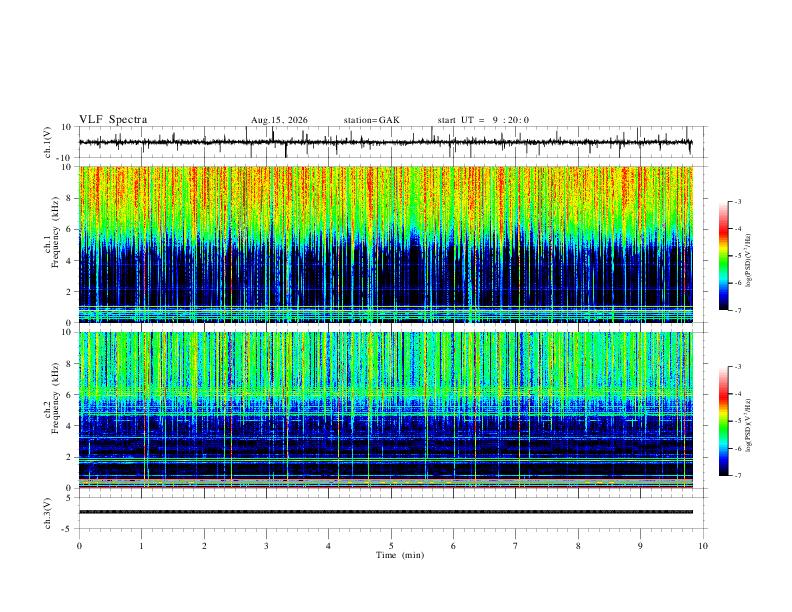Click the 5 minute tick label
792x612 pixels.
point(391,546)
